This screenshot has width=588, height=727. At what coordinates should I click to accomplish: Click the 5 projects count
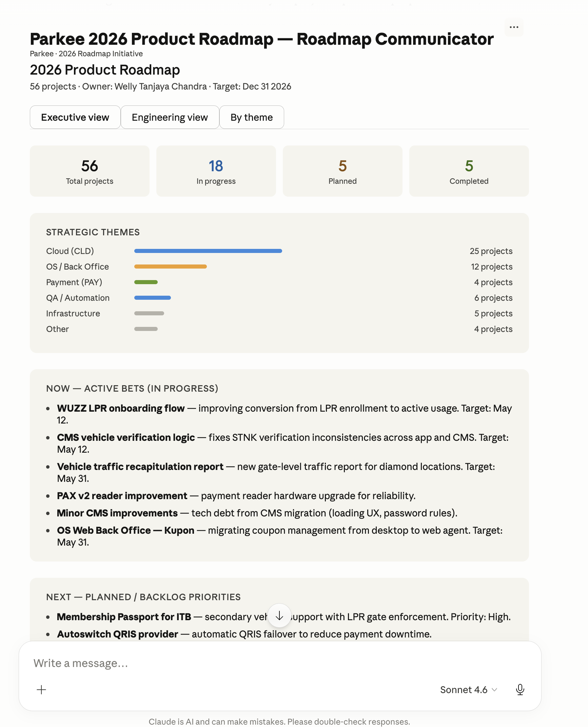493,313
